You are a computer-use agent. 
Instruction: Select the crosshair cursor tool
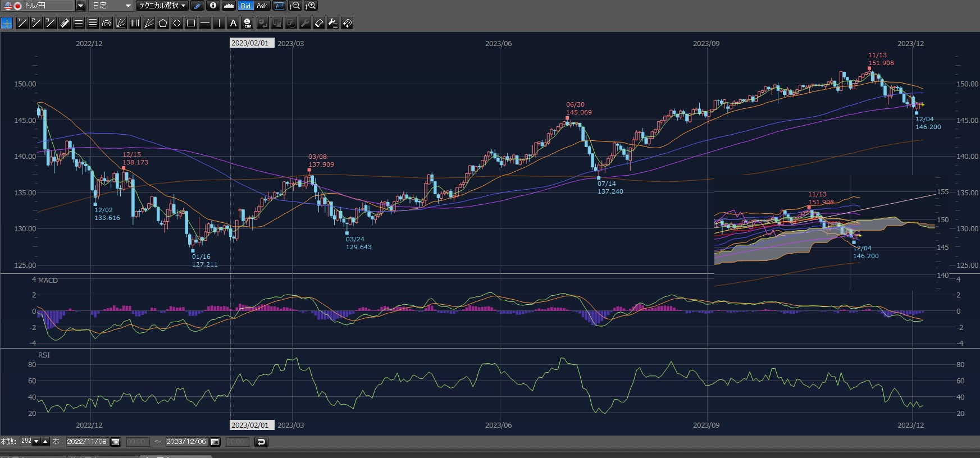7,23
